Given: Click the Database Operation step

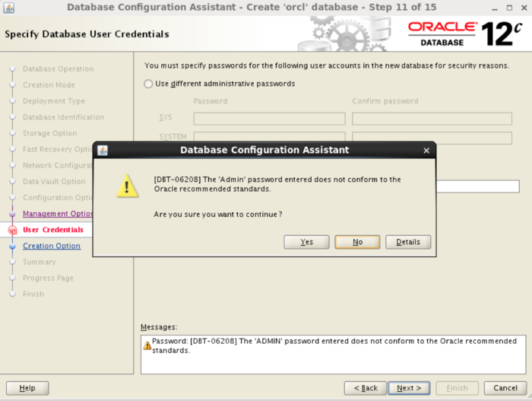Looking at the screenshot, I should pos(58,69).
